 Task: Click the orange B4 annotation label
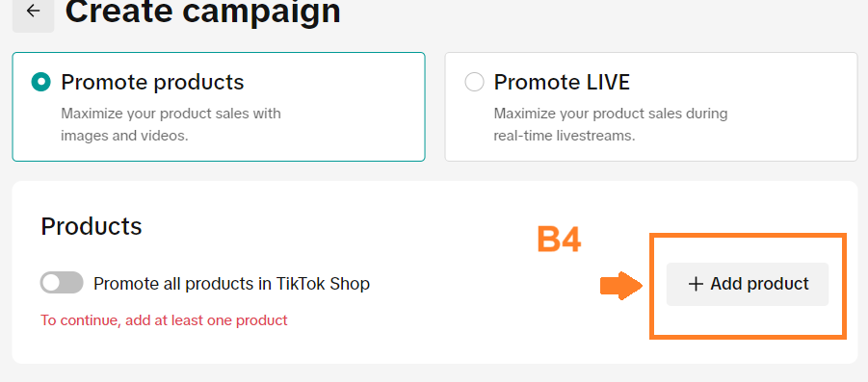coord(559,240)
